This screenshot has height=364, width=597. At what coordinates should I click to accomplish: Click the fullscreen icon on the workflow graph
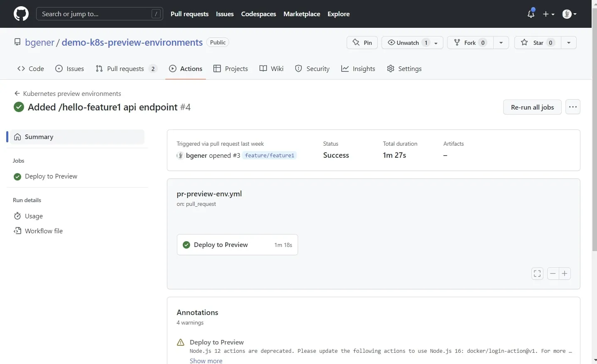click(537, 274)
